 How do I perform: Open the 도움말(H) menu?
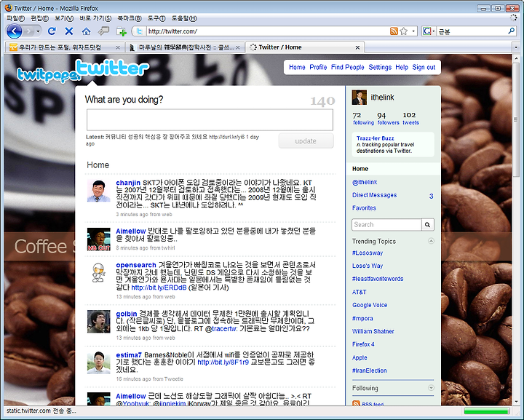[184, 18]
